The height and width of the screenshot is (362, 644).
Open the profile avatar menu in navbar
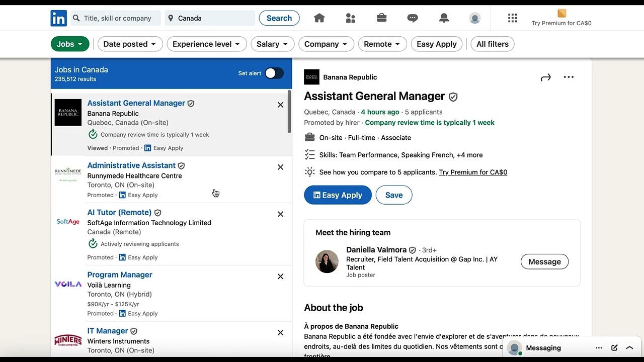[x=474, y=18]
